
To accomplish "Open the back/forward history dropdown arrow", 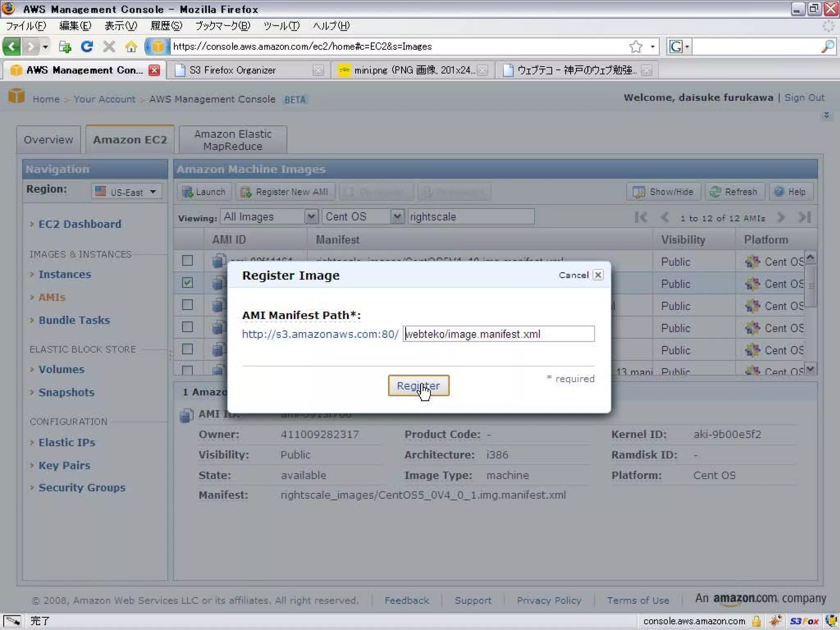I will 45,46.
